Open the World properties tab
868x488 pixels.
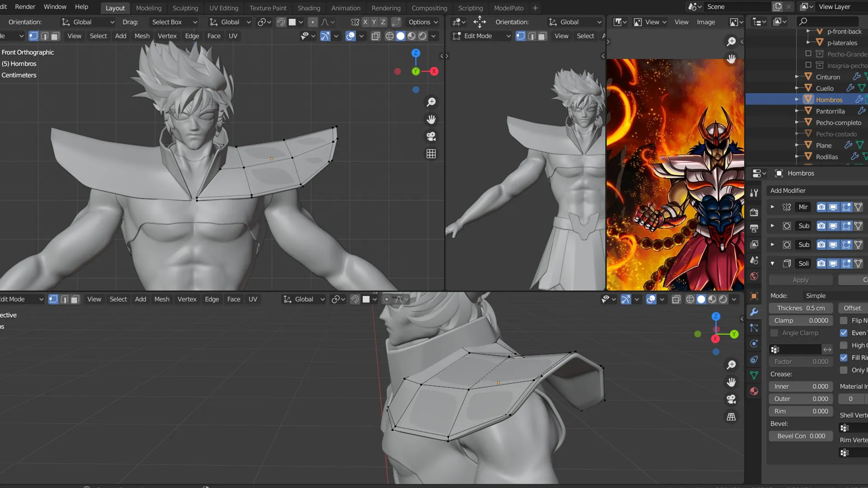coord(754,277)
